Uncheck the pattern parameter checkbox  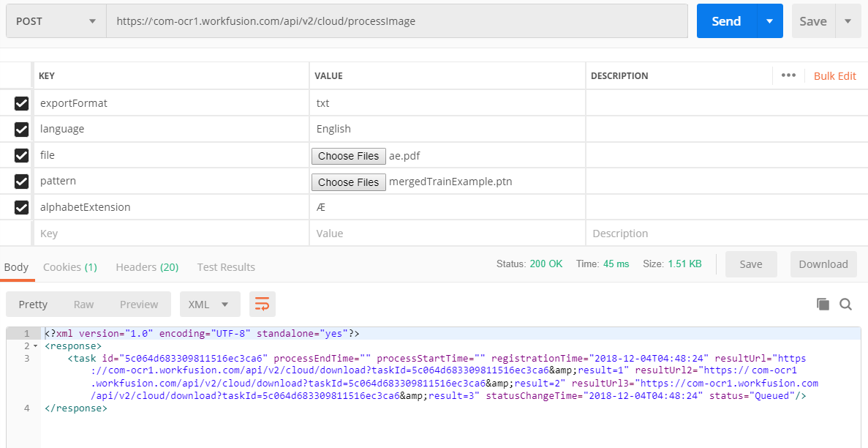(22, 182)
